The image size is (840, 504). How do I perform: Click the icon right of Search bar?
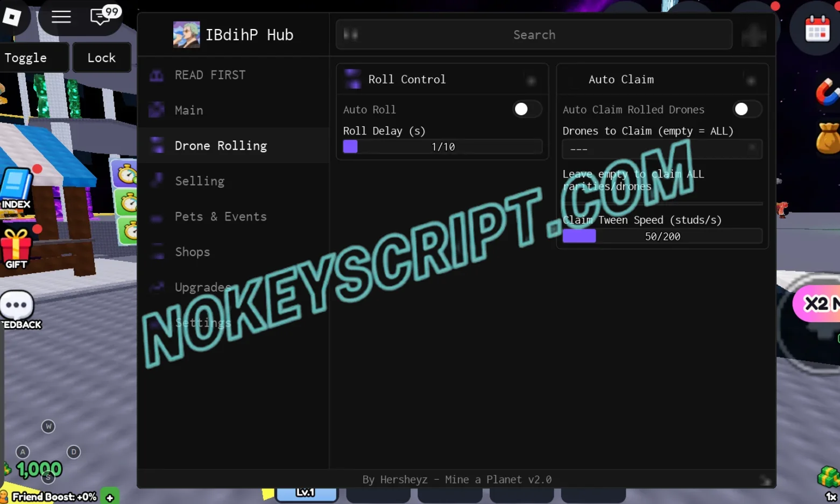click(753, 35)
